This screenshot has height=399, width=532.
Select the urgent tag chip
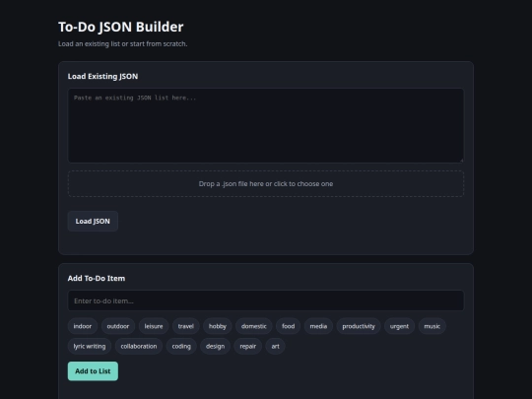click(399, 326)
